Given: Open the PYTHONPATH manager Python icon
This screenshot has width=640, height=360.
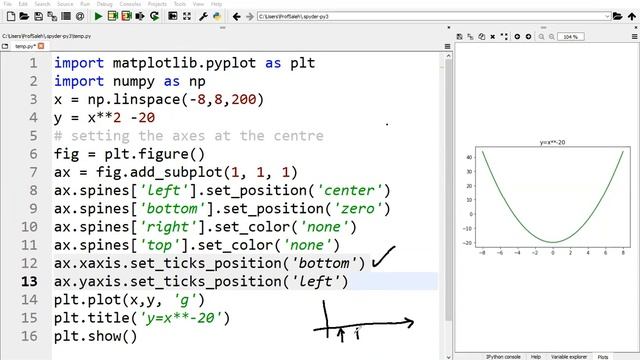Looking at the screenshot, I should 217,16.
